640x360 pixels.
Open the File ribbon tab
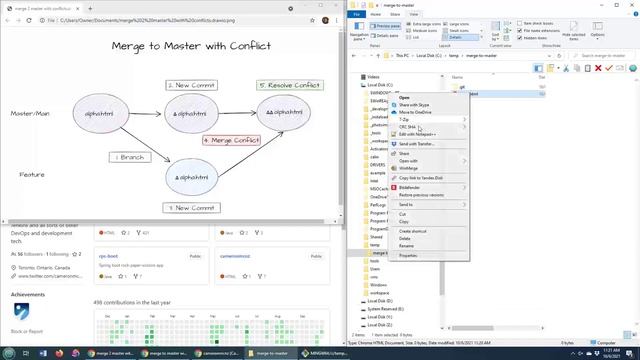[356, 14]
